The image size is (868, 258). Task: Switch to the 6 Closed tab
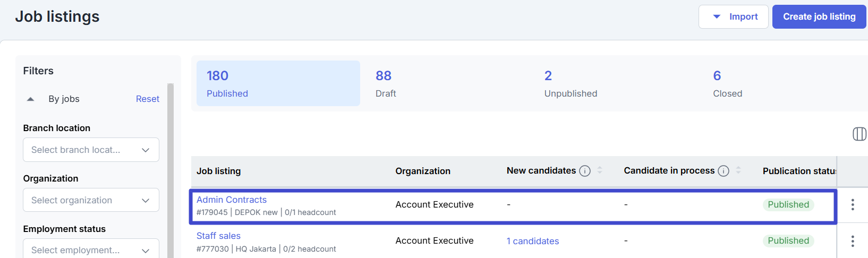click(784, 83)
